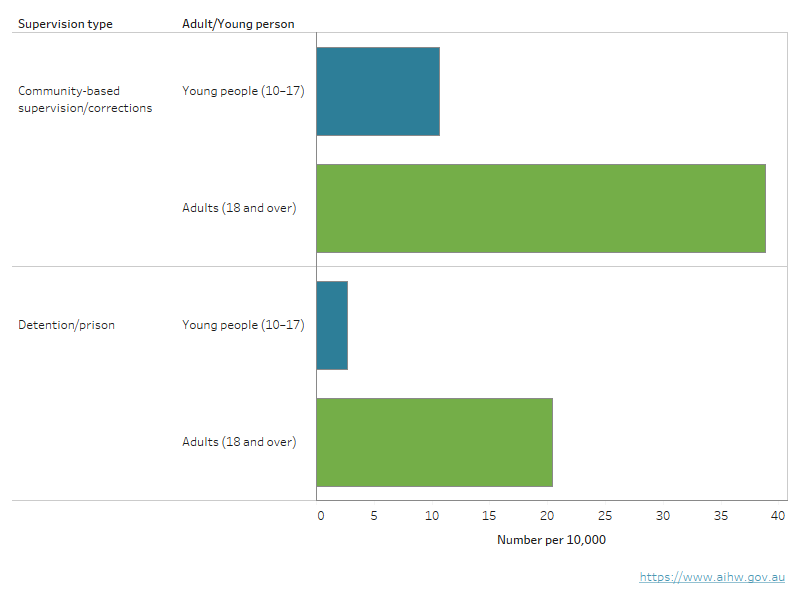Click the 'Number per 10,000' axis title
This screenshot has height=600, width=800.
pyautogui.click(x=551, y=540)
